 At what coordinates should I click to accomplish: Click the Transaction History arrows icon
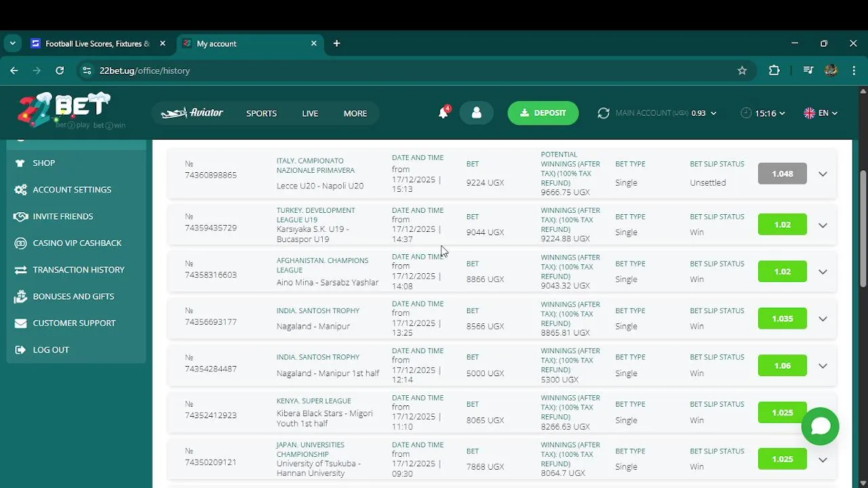pyautogui.click(x=20, y=270)
